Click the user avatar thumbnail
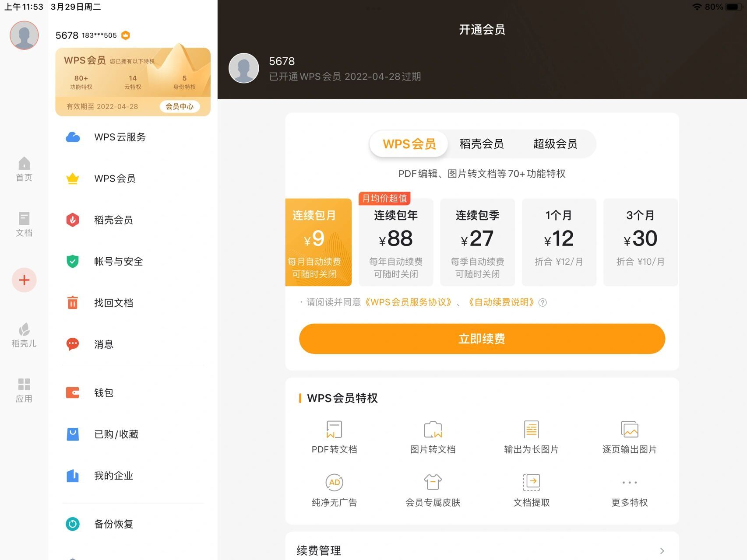Image resolution: width=747 pixels, height=560 pixels. coord(24,35)
